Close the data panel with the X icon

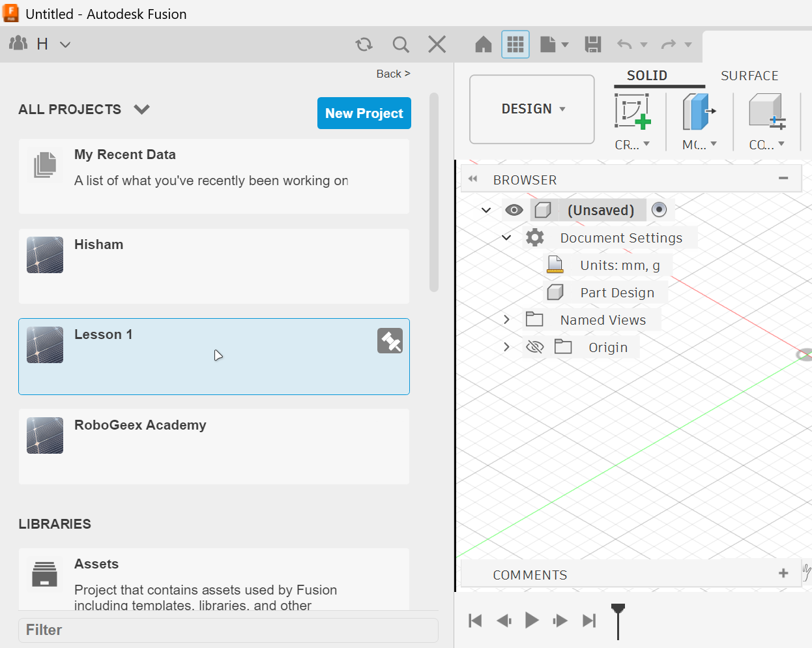[x=437, y=44]
